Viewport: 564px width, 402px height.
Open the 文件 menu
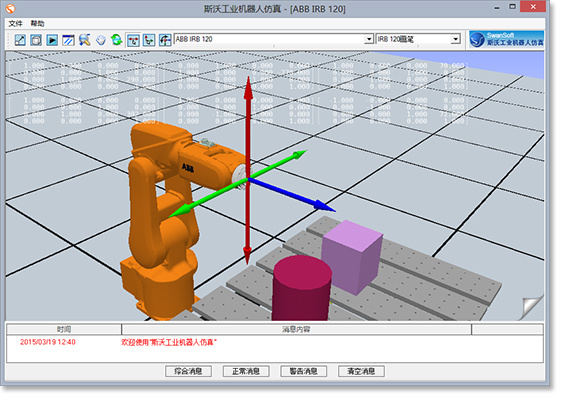pos(15,24)
